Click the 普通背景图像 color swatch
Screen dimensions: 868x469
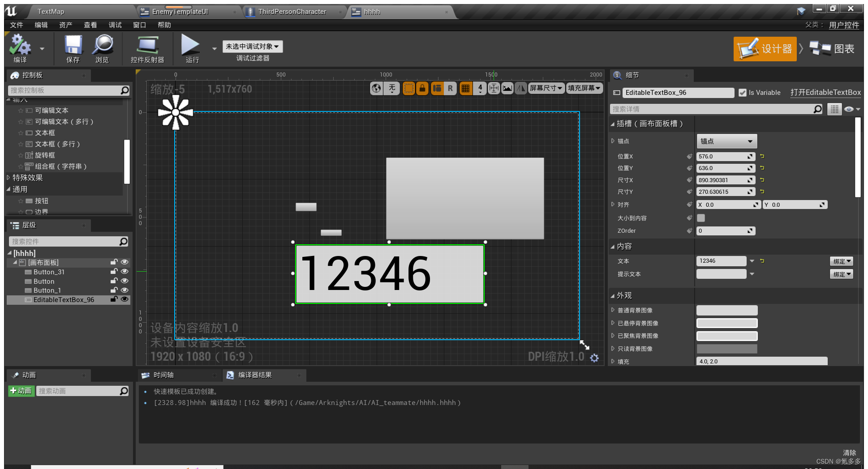(727, 311)
